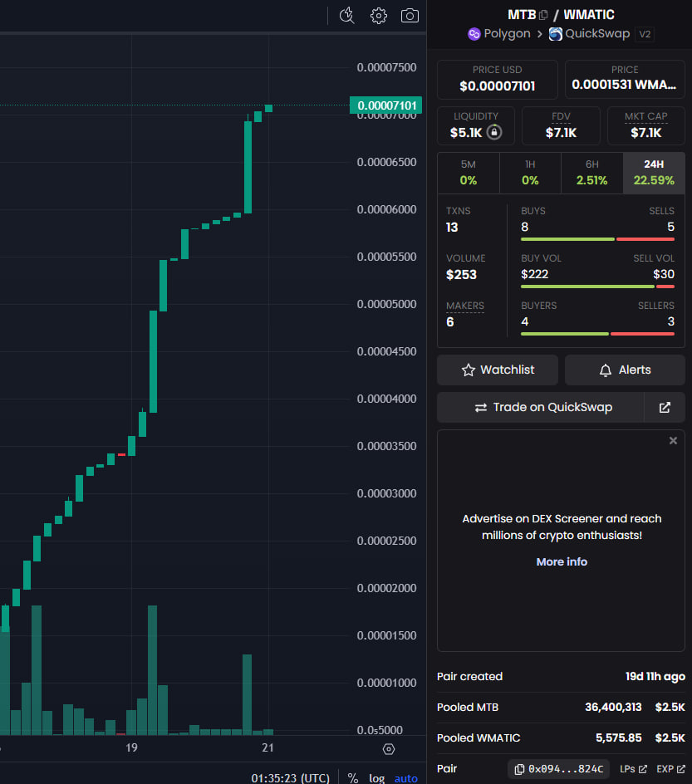Select the 5M timeframe tab

pos(469,173)
